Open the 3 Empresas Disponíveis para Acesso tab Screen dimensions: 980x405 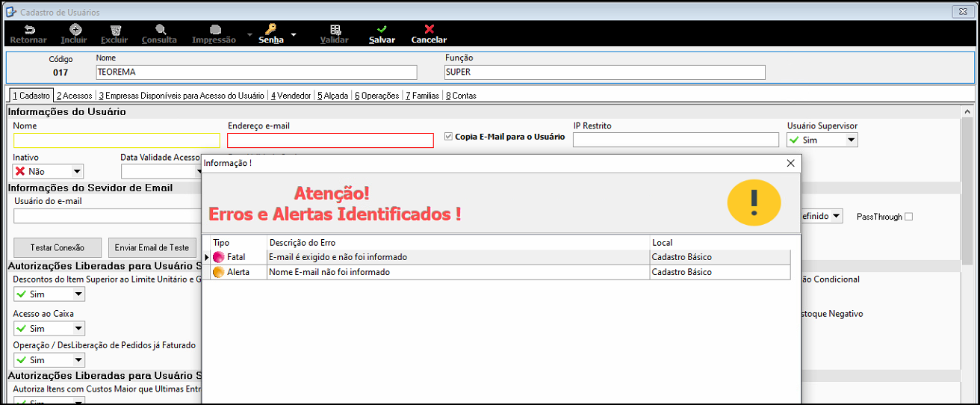[182, 96]
